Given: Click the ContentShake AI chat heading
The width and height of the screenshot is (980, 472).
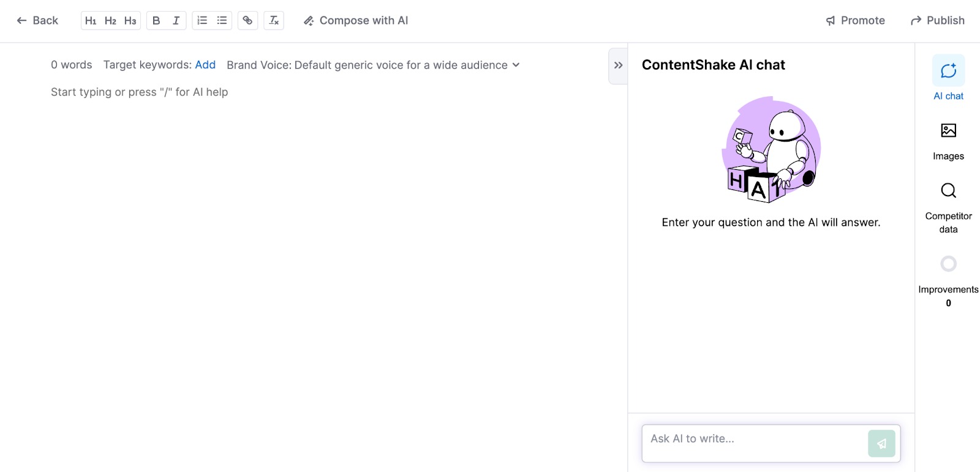Looking at the screenshot, I should [714, 65].
